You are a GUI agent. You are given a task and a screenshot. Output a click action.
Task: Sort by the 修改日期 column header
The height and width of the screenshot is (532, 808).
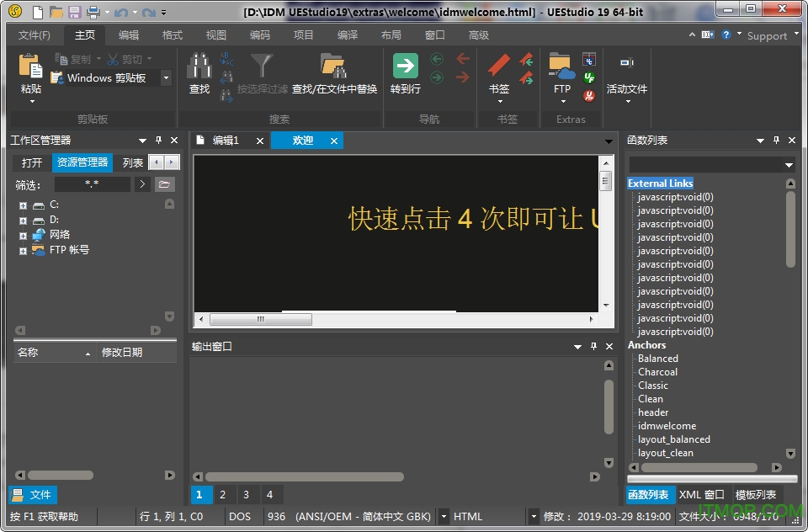pyautogui.click(x=136, y=353)
